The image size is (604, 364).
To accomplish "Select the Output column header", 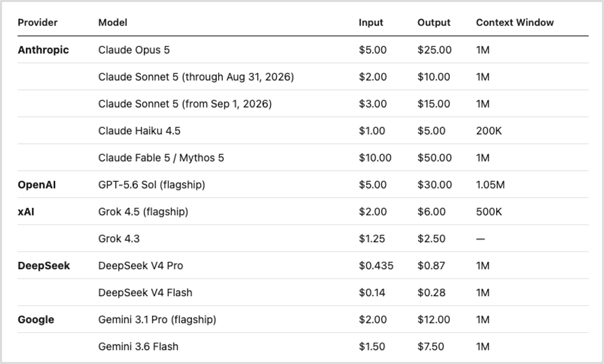I will (434, 23).
